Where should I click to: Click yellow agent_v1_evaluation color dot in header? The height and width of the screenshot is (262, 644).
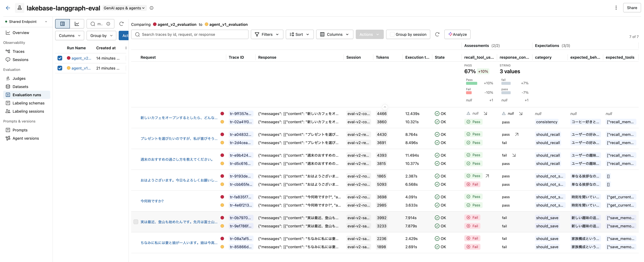(207, 24)
